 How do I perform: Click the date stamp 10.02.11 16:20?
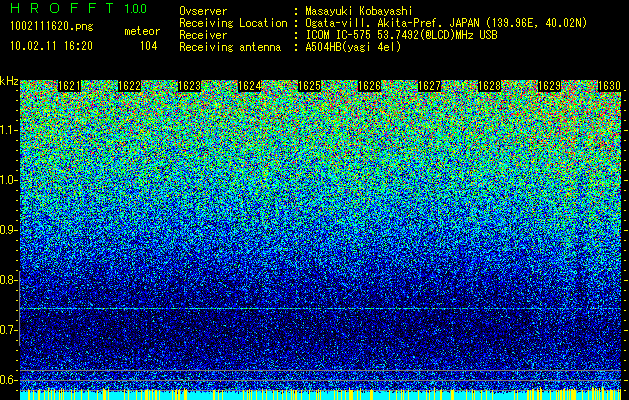pos(51,46)
